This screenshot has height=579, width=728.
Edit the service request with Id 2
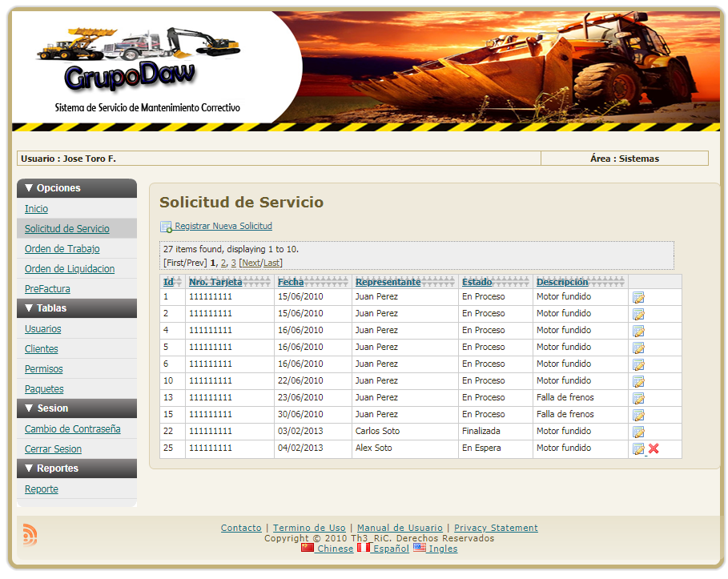[x=638, y=315]
